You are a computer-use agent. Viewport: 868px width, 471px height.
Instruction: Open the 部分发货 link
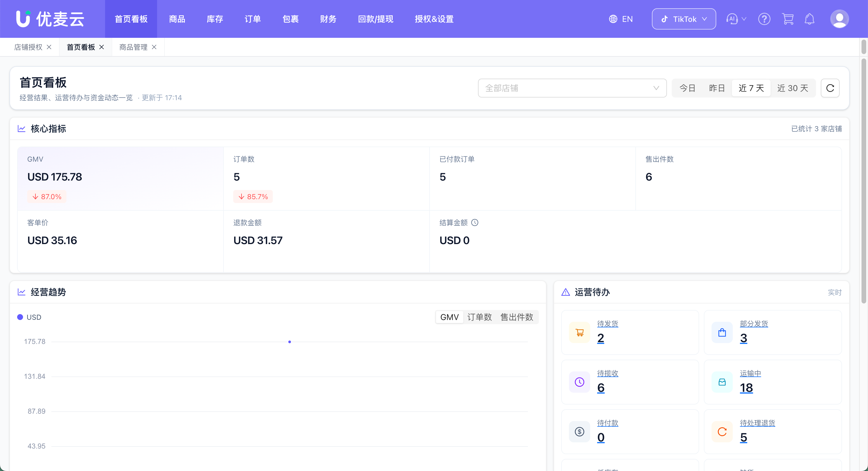pyautogui.click(x=754, y=324)
